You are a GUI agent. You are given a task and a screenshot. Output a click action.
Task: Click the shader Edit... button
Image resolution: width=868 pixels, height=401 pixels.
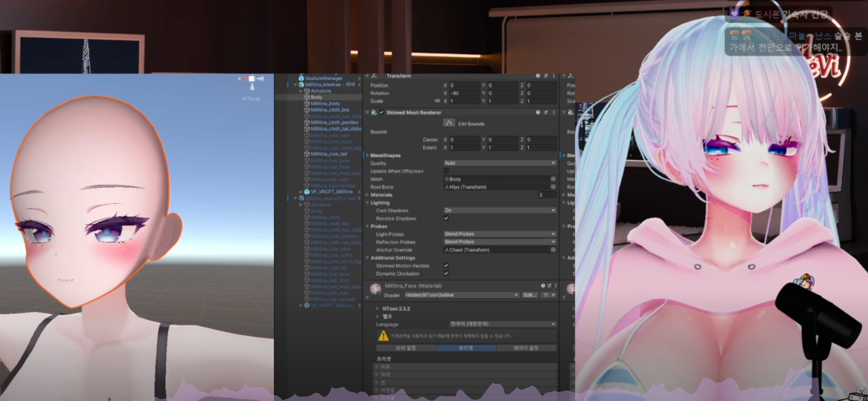[530, 295]
